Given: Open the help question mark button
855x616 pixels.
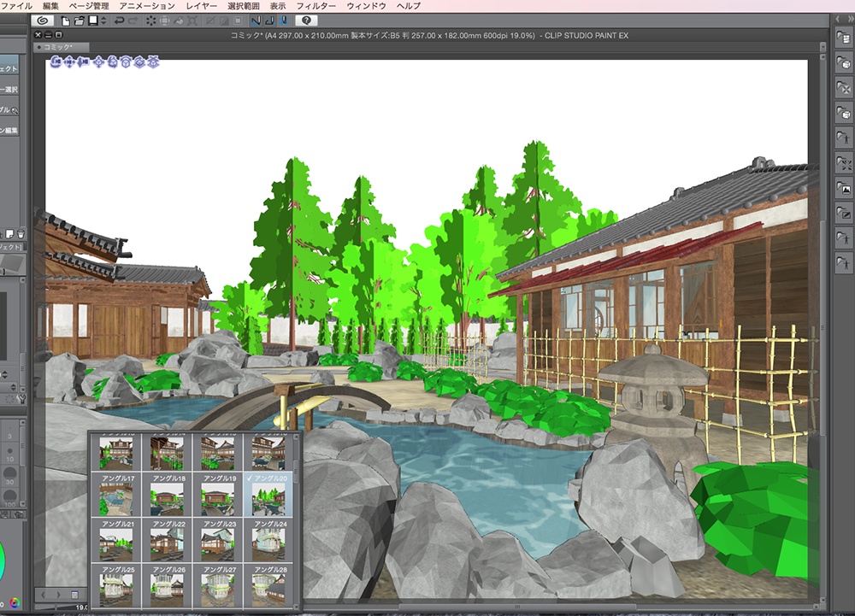Looking at the screenshot, I should (306, 21).
